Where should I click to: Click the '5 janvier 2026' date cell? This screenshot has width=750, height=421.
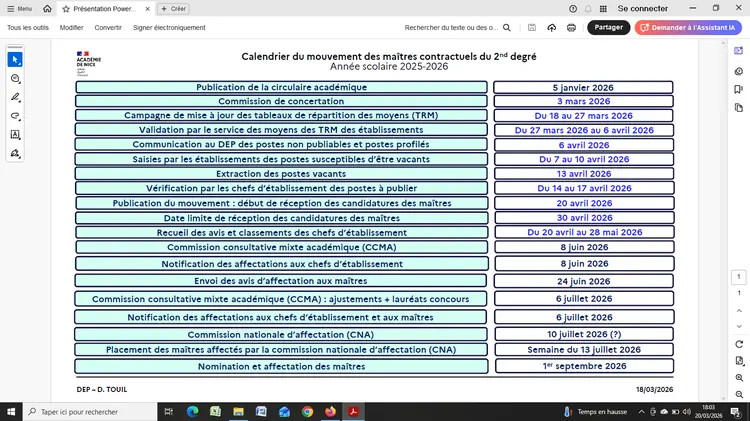pos(583,88)
